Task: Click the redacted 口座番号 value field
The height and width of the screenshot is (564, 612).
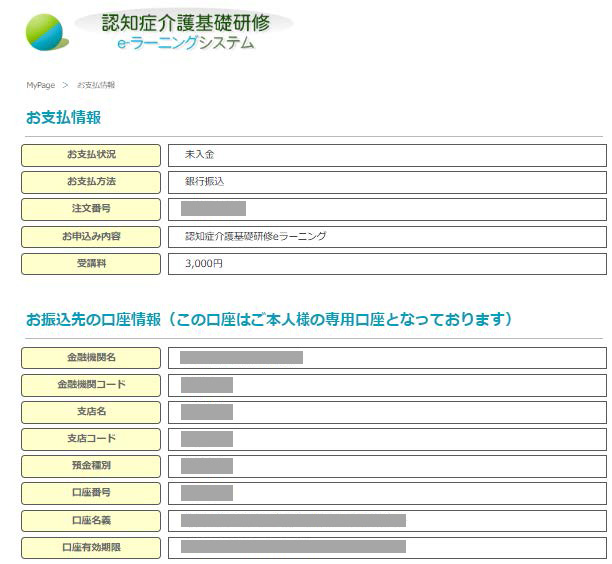Action: point(207,493)
